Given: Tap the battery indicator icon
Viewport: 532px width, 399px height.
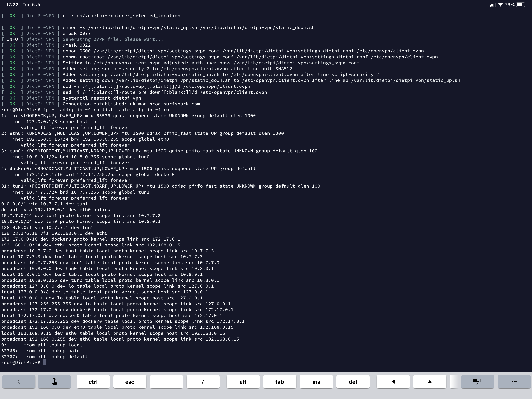Looking at the screenshot, I should tap(521, 5).
